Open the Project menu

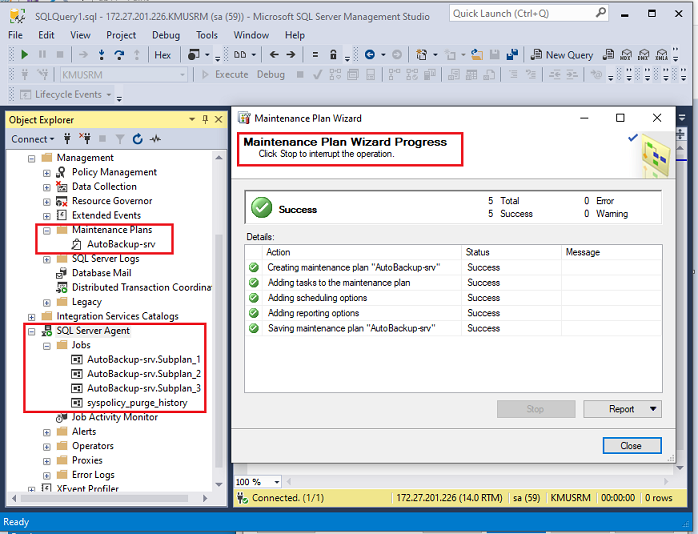click(121, 35)
